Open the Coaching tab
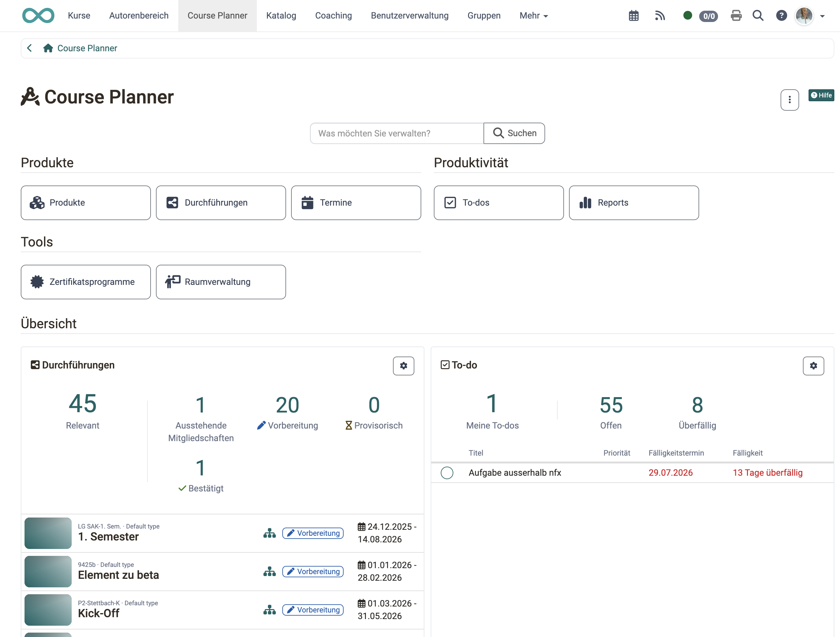This screenshot has width=840, height=637. coord(334,16)
